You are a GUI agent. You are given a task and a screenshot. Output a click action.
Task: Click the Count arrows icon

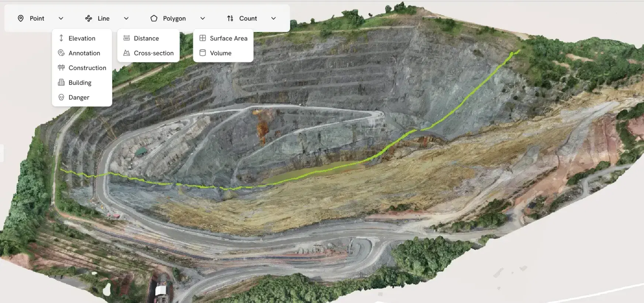pos(230,18)
